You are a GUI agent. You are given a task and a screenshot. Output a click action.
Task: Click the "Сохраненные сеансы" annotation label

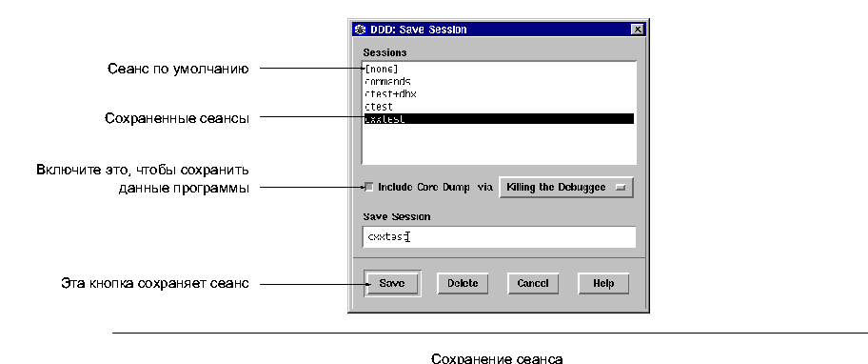[x=177, y=118]
